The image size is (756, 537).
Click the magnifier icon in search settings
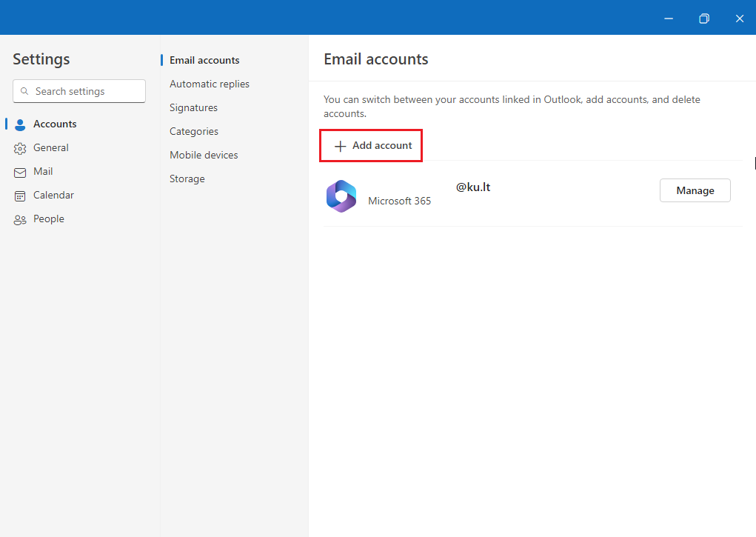(26, 91)
